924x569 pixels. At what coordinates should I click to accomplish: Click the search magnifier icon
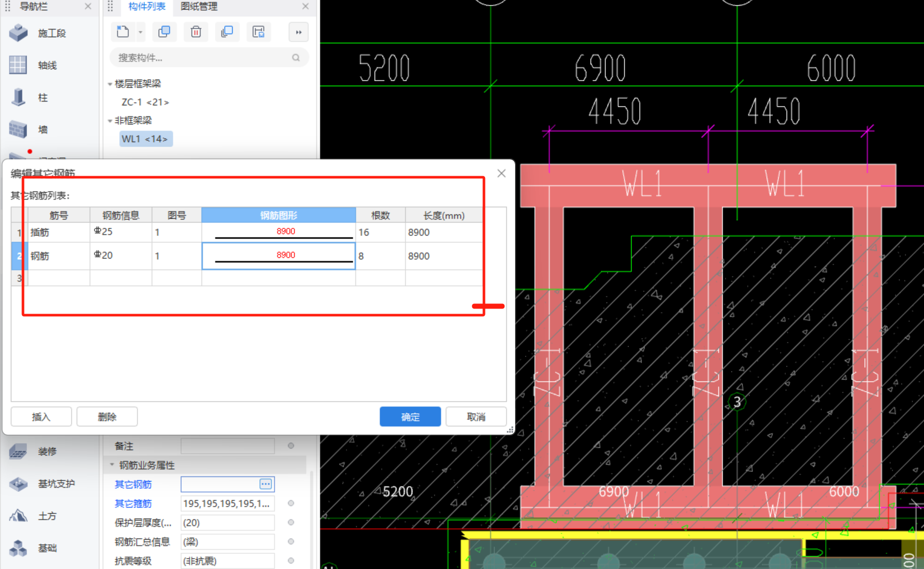point(296,58)
